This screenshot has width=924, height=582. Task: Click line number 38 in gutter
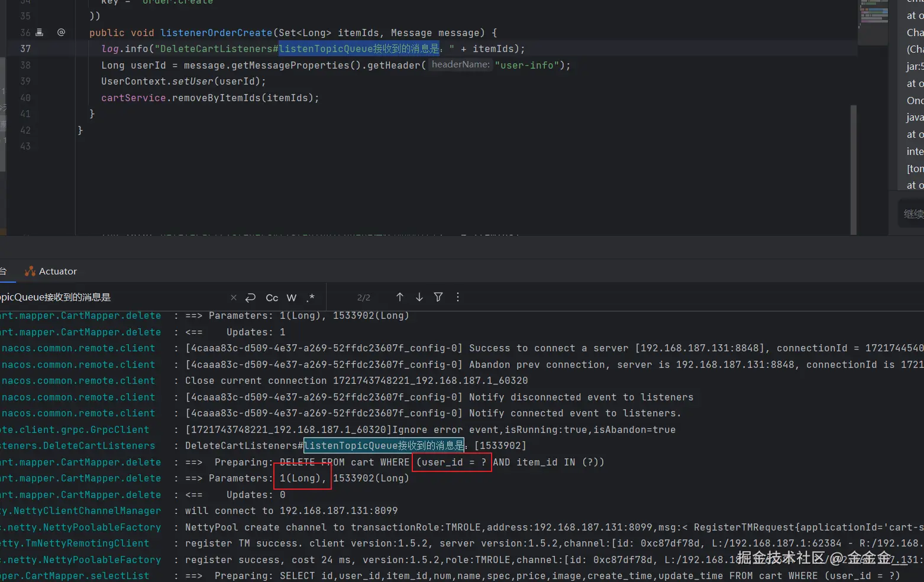point(25,65)
